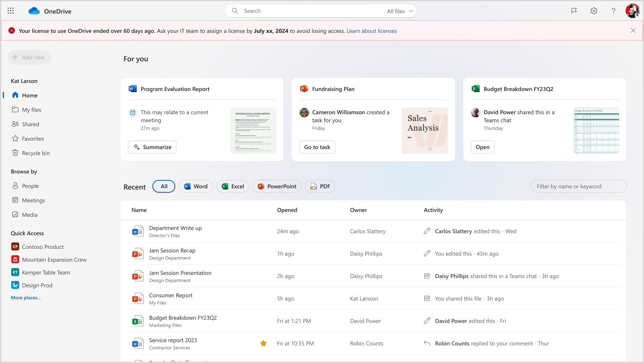
Task: Browse by People
Action: click(x=30, y=186)
